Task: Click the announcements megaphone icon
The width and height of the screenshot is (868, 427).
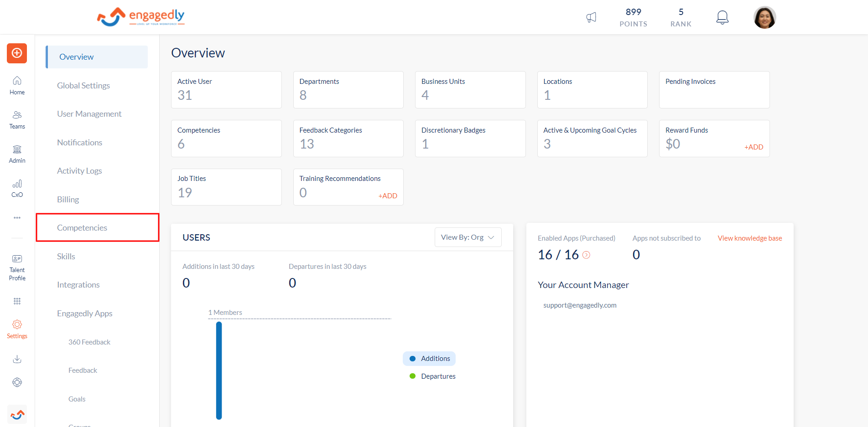Action: pyautogui.click(x=591, y=17)
